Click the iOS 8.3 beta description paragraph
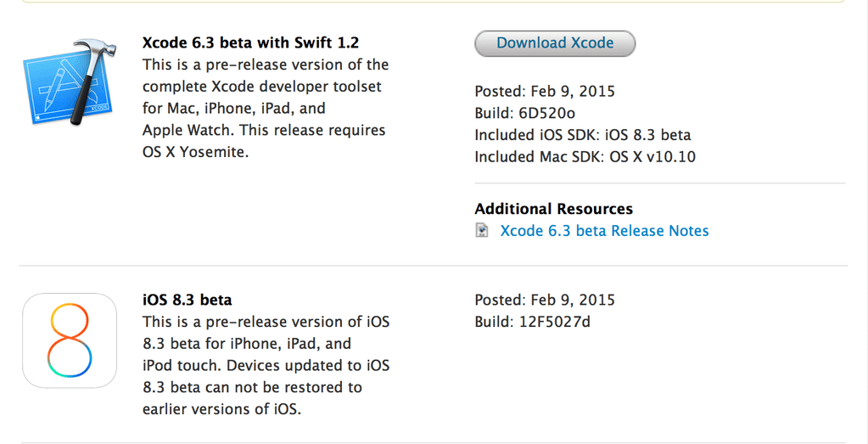This screenshot has width=868, height=444. [x=265, y=365]
